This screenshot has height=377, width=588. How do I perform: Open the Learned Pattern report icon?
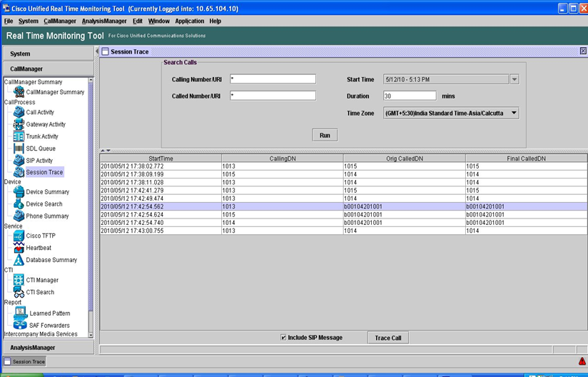(21, 313)
